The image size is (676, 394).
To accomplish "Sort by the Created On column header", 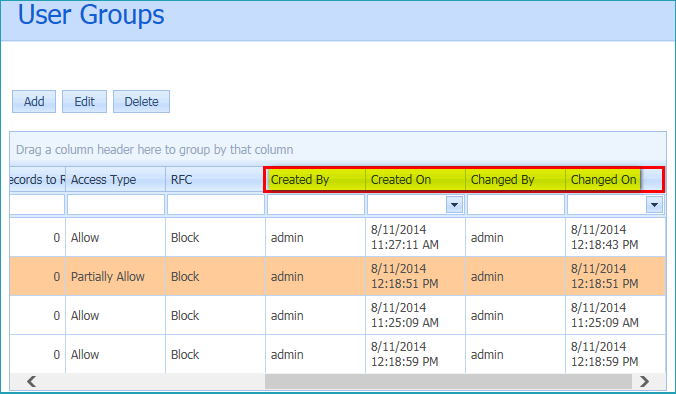I will tap(416, 179).
